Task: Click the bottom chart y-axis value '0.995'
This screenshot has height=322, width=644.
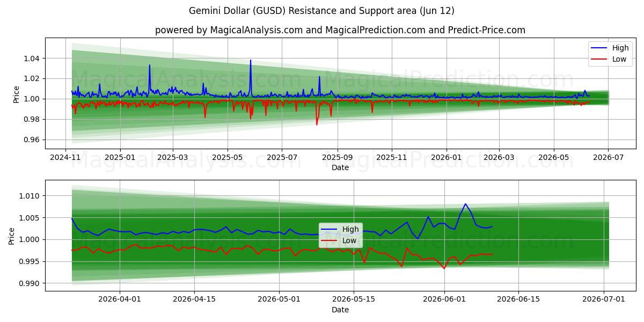Action: pos(30,261)
